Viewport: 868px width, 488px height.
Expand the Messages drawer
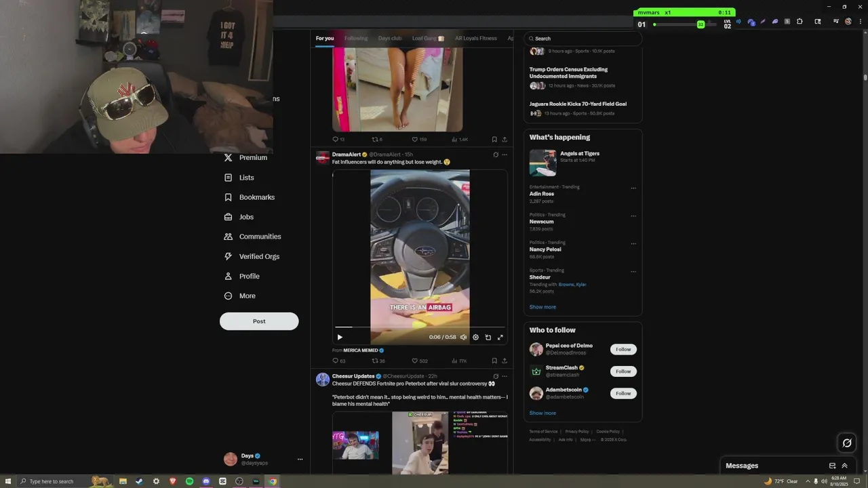(x=844, y=466)
